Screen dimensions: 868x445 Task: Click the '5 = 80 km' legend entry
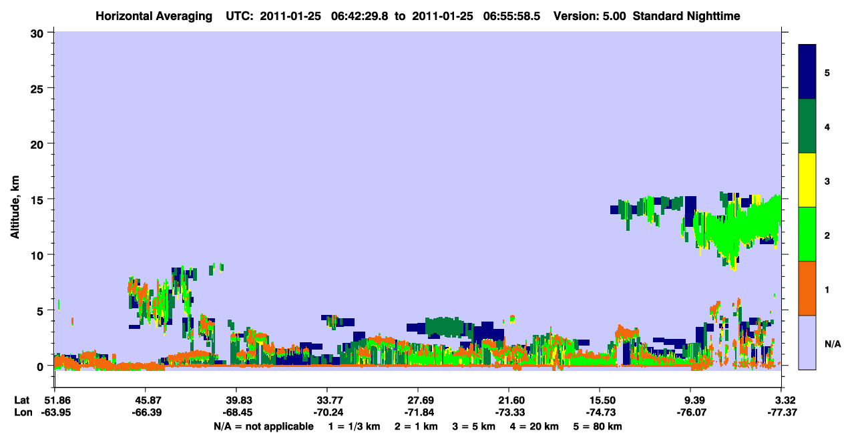[598, 426]
